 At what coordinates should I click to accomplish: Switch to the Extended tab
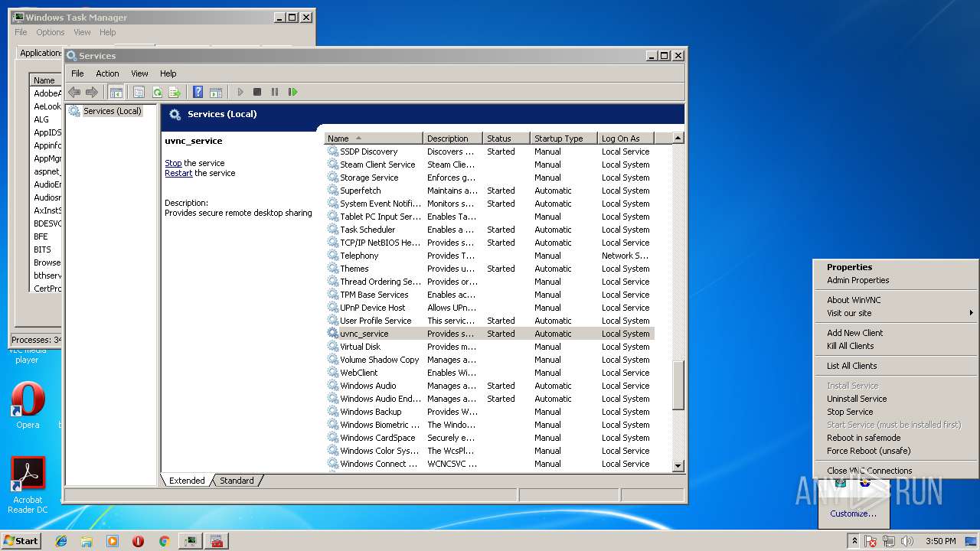click(187, 481)
